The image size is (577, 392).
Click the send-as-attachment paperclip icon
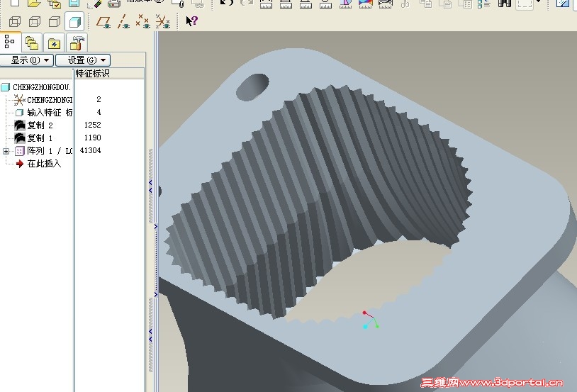click(178, 4)
